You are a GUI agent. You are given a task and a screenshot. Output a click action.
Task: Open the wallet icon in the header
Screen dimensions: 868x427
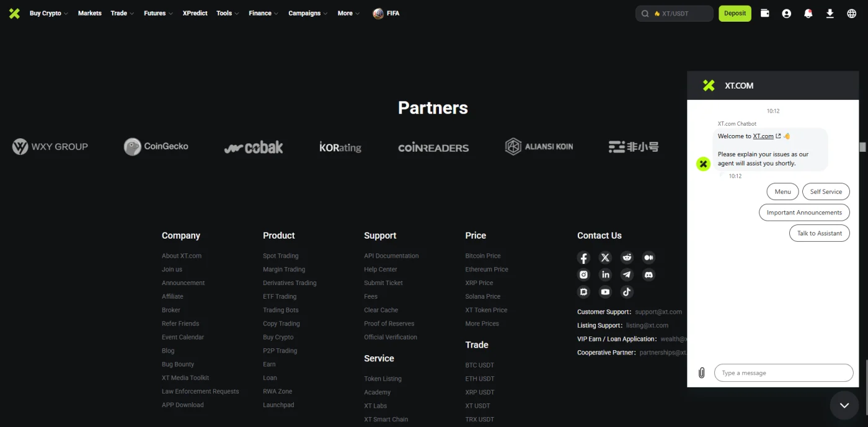[765, 13]
